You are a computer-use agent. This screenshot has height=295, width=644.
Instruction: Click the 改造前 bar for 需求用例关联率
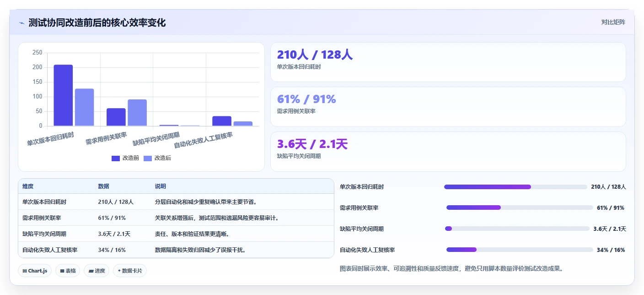[116, 117]
